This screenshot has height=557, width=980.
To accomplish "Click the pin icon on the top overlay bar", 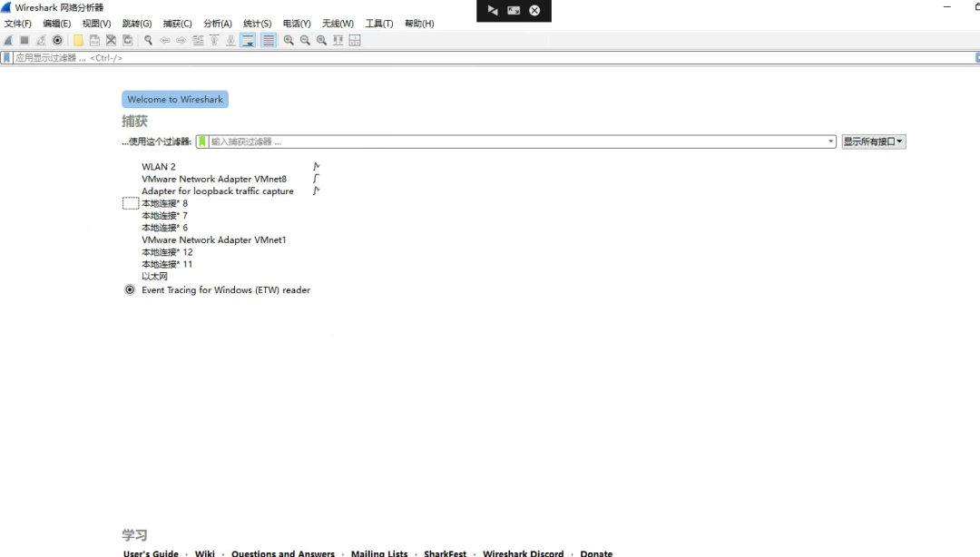I will coord(493,10).
